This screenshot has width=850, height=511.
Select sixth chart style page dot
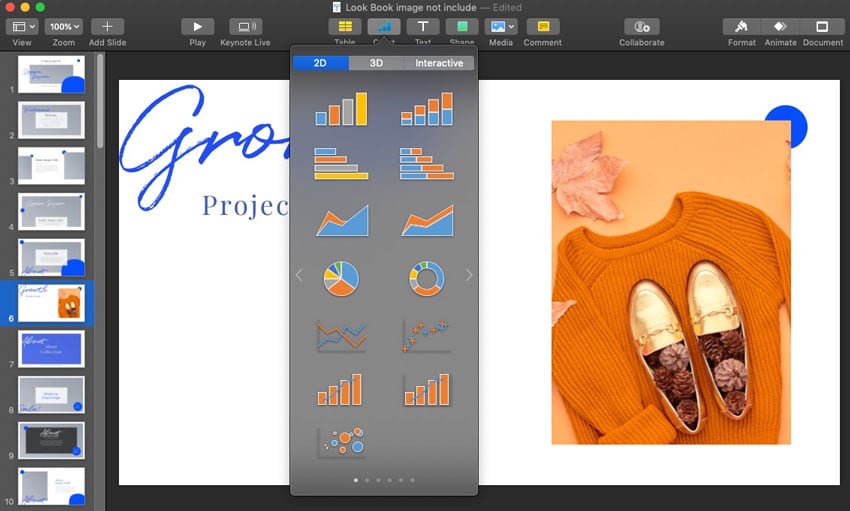412,480
